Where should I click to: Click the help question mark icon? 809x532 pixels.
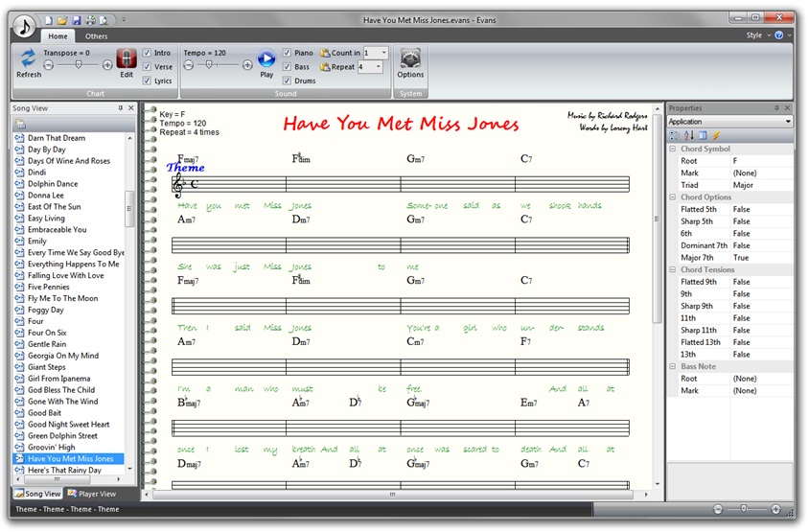click(x=779, y=35)
